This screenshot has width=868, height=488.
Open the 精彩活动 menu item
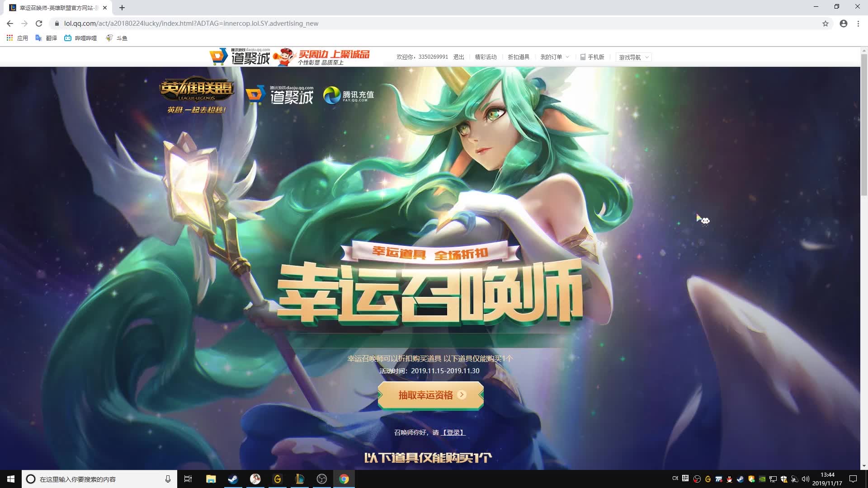486,57
